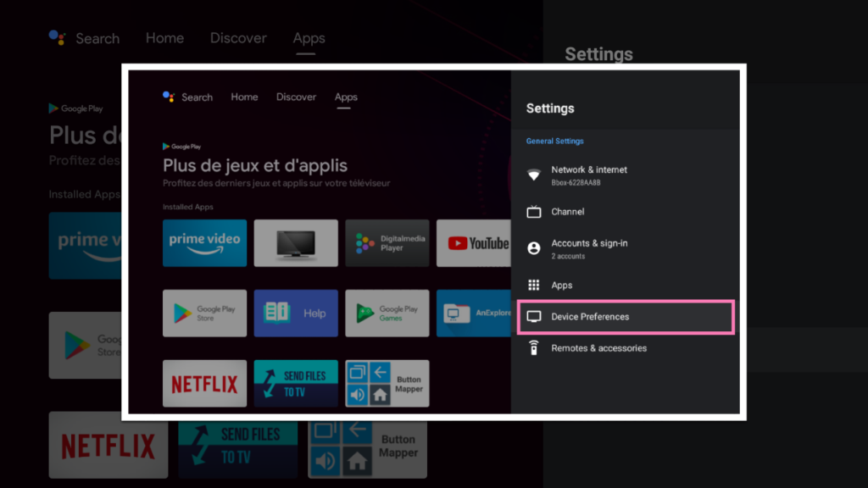Screen dimensions: 868x488
Task: Open Button Mapper tile in the dimmed background
Action: tap(368, 449)
